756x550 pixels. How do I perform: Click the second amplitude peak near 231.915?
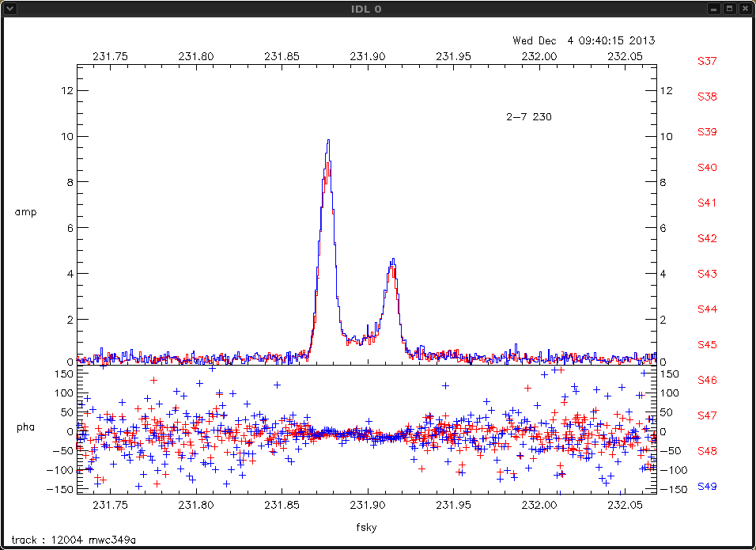coord(392,261)
